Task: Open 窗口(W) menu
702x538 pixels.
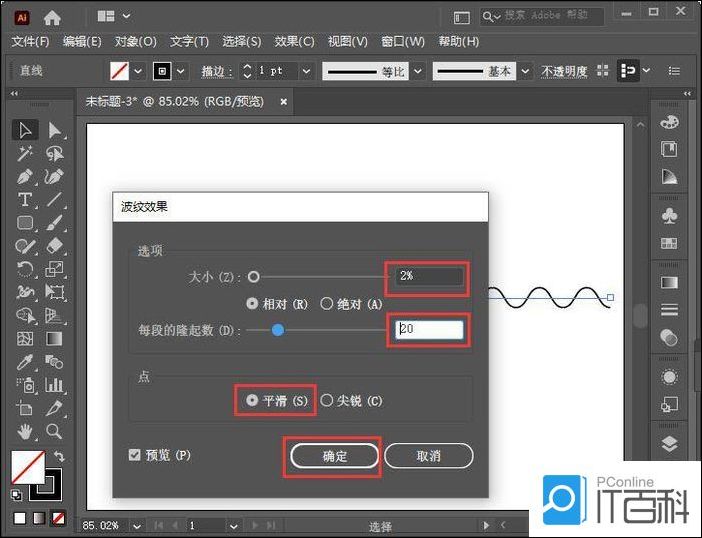Action: (402, 42)
